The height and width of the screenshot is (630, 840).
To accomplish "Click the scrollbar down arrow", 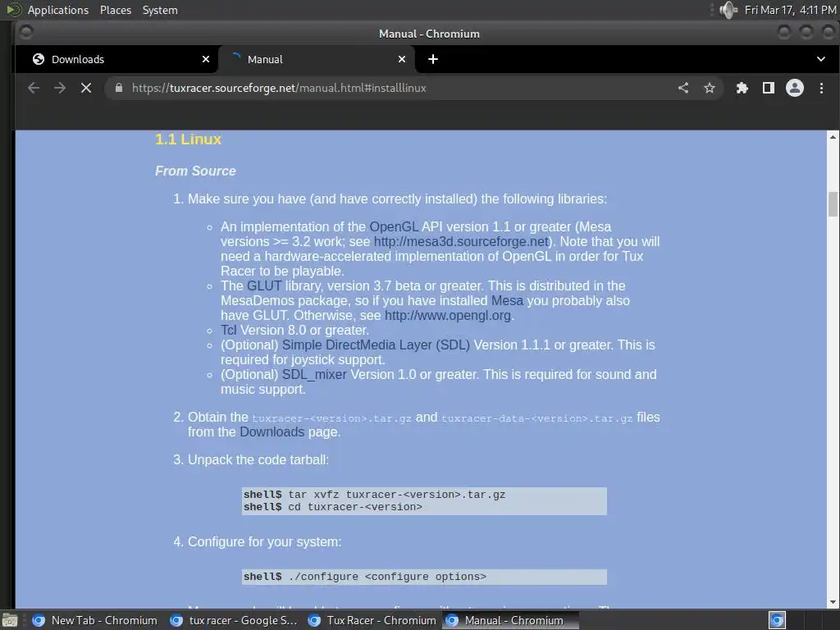I will click(x=833, y=602).
